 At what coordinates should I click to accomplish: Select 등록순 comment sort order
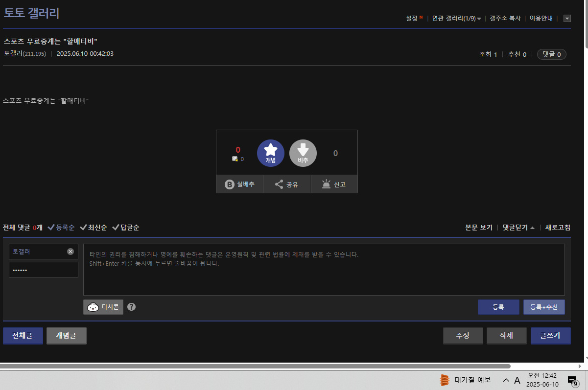click(61, 228)
